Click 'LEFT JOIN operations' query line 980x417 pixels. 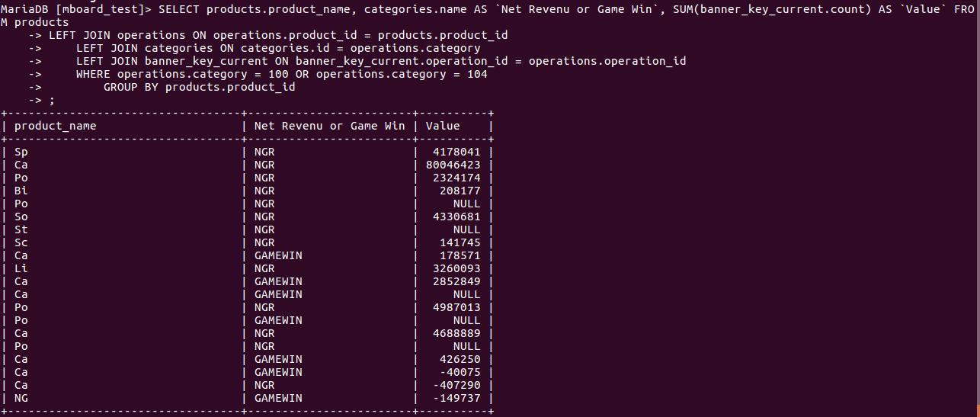tap(278, 35)
